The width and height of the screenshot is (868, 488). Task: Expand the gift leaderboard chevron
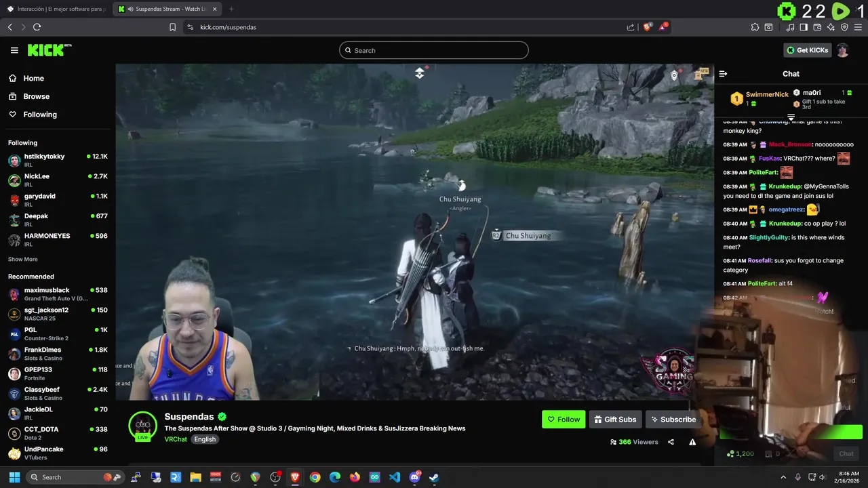[791, 117]
